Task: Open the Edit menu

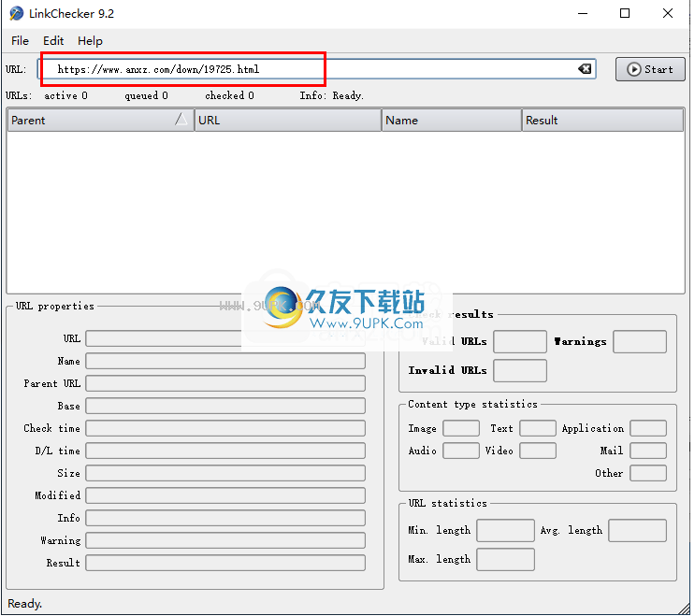Action: 53,41
